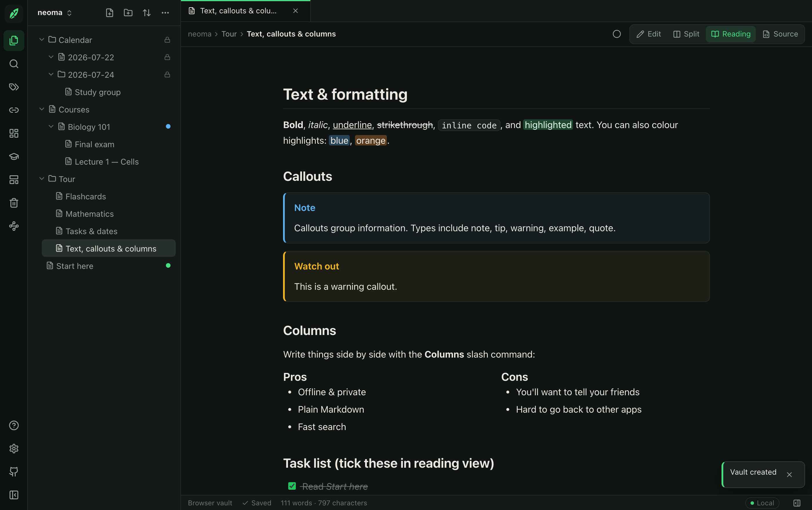Click the lock icon on the Calendar row
The width and height of the screenshot is (812, 510).
[x=167, y=40]
